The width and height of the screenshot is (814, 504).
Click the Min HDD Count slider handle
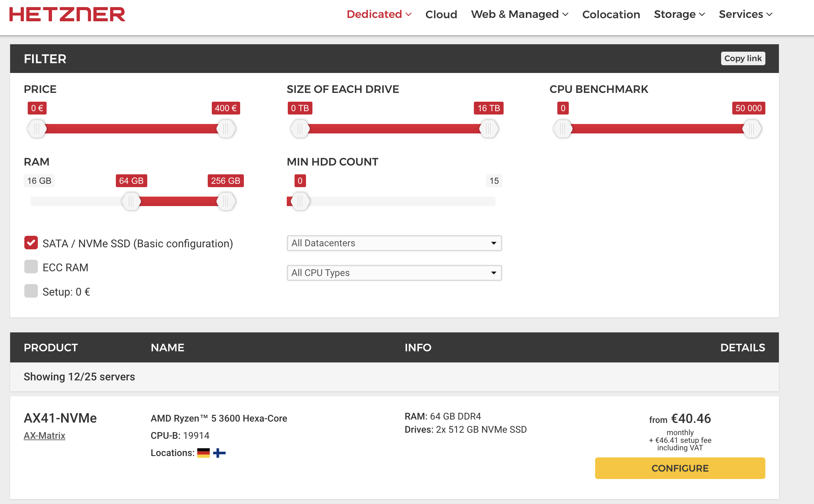tap(300, 201)
